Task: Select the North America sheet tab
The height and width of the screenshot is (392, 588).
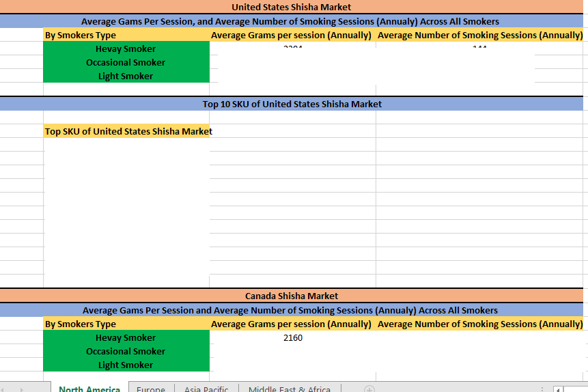Action: 89,389
